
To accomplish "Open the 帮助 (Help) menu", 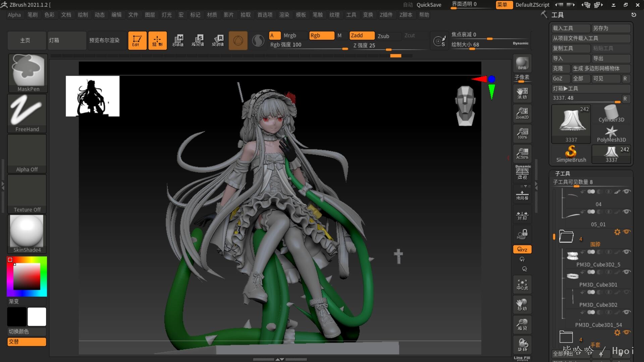I will 424,15.
